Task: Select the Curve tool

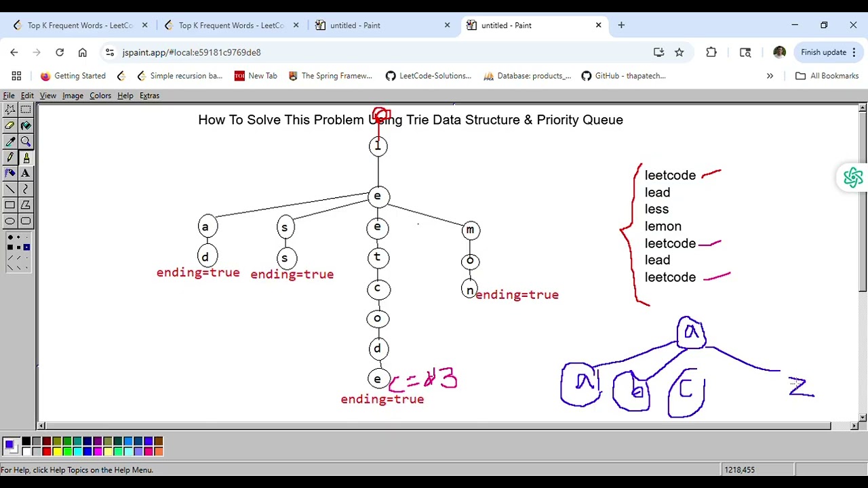Action: coord(26,189)
